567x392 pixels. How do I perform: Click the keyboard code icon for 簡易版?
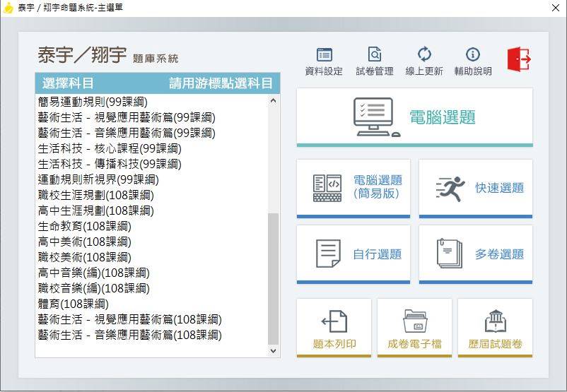click(x=327, y=188)
